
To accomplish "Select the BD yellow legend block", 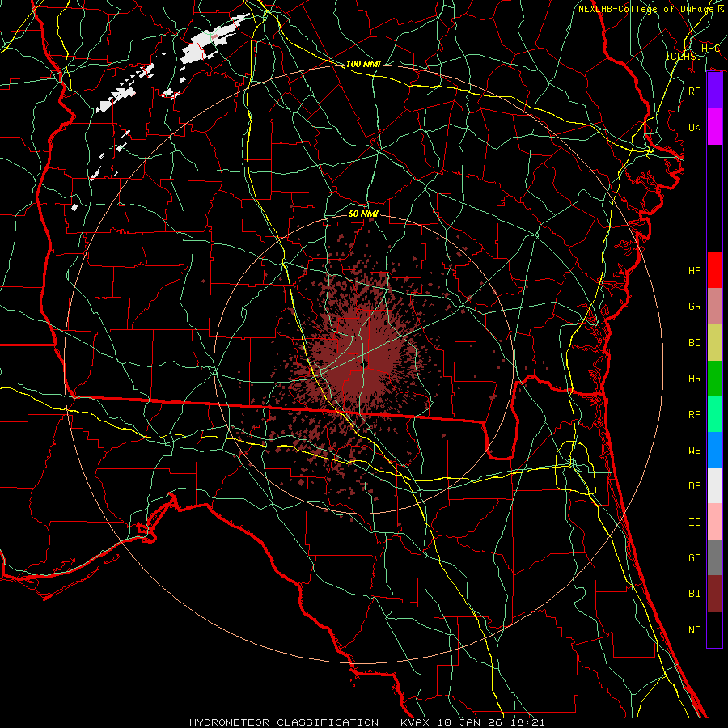I will [x=714, y=342].
